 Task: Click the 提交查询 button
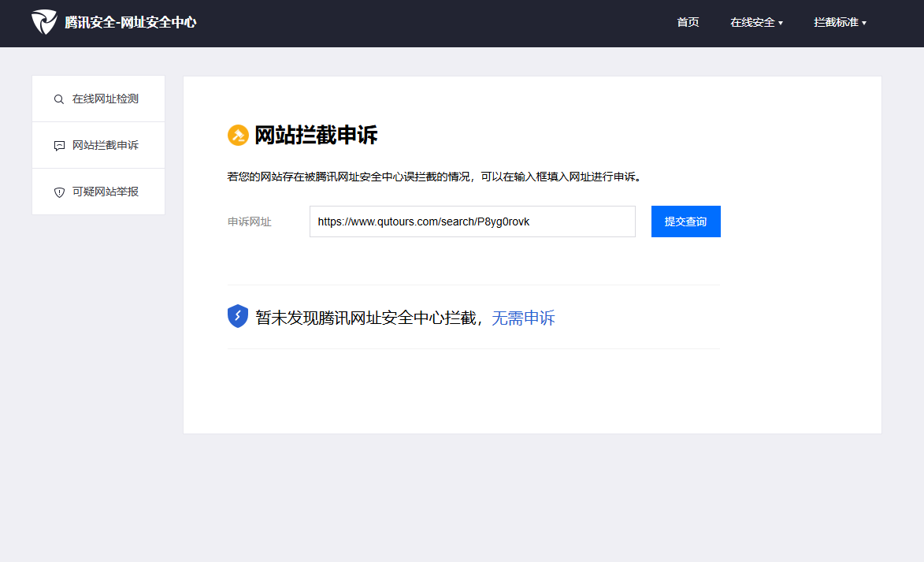point(686,221)
